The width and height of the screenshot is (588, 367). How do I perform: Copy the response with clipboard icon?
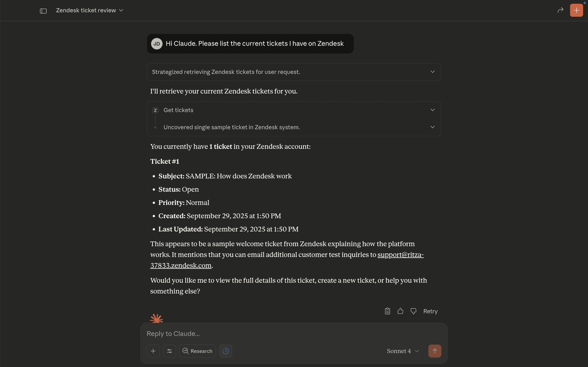pos(387,311)
